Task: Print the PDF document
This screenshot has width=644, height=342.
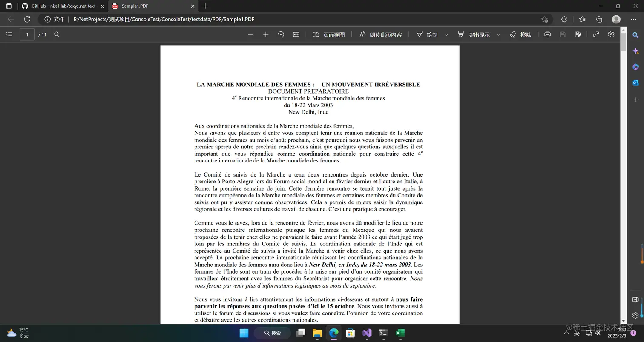Action: click(547, 34)
